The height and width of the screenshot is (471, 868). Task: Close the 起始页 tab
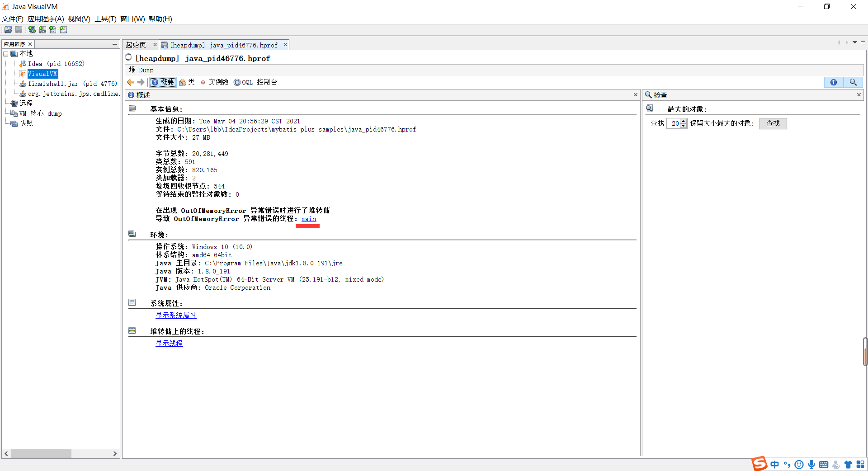coord(155,45)
